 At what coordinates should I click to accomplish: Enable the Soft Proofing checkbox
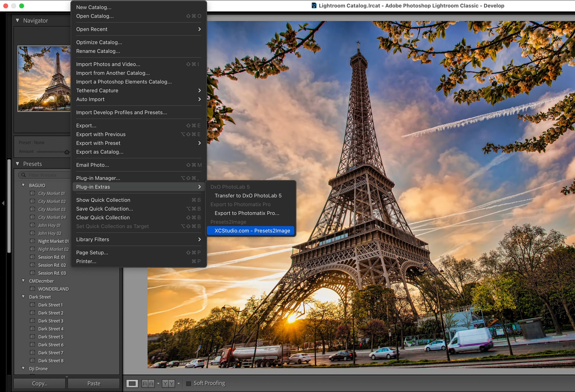(189, 383)
